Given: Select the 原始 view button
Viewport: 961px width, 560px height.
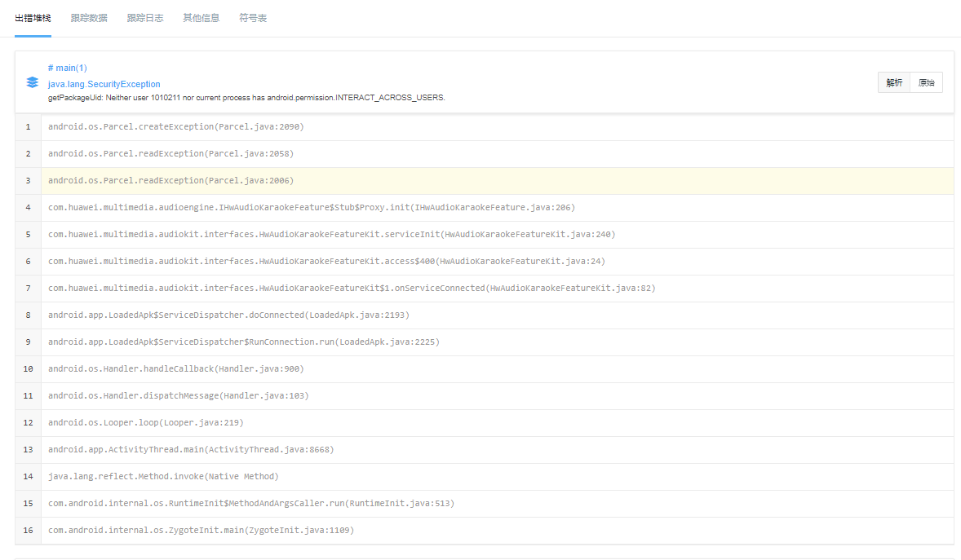Looking at the screenshot, I should (x=926, y=82).
